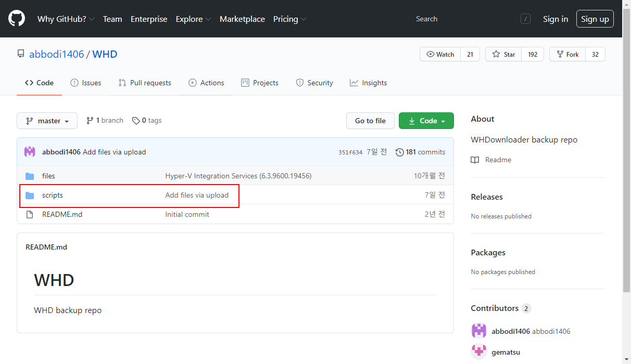Viewport: 631px width, 364px height.
Task: Open the Actions tab
Action: click(207, 83)
